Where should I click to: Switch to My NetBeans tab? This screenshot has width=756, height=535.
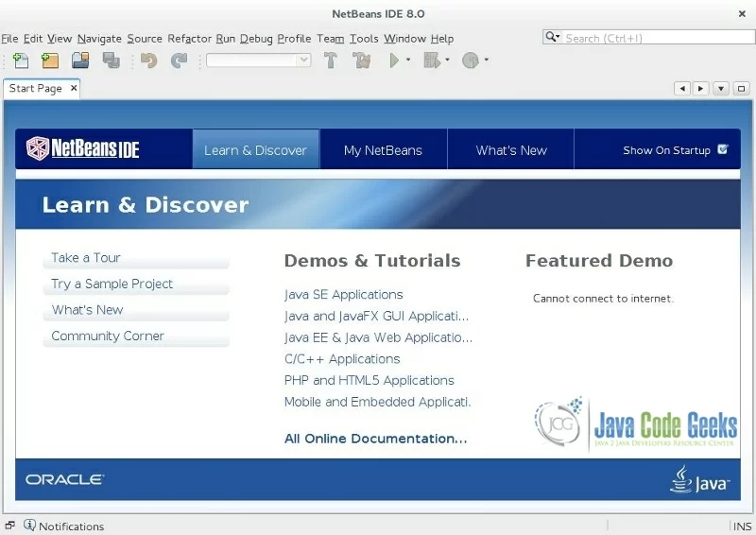point(383,149)
